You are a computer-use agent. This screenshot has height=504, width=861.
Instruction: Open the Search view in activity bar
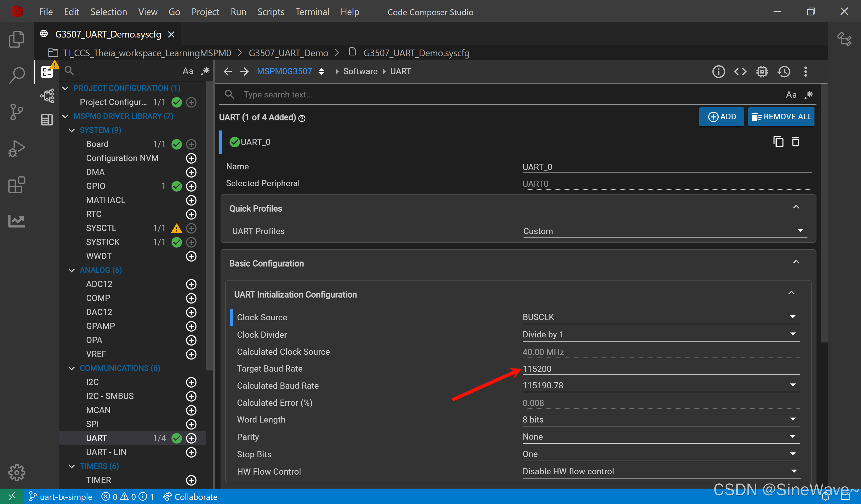tap(17, 75)
